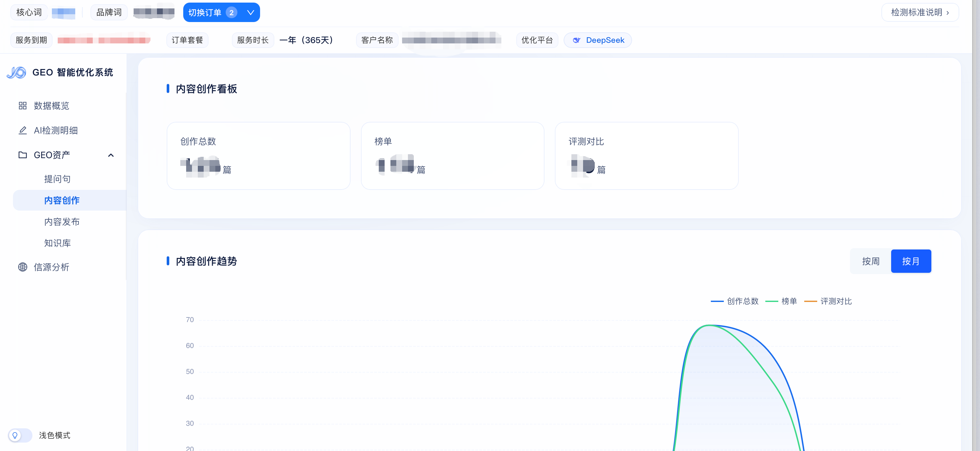
Task: Click the GEO system logo icon
Action: [x=16, y=73]
